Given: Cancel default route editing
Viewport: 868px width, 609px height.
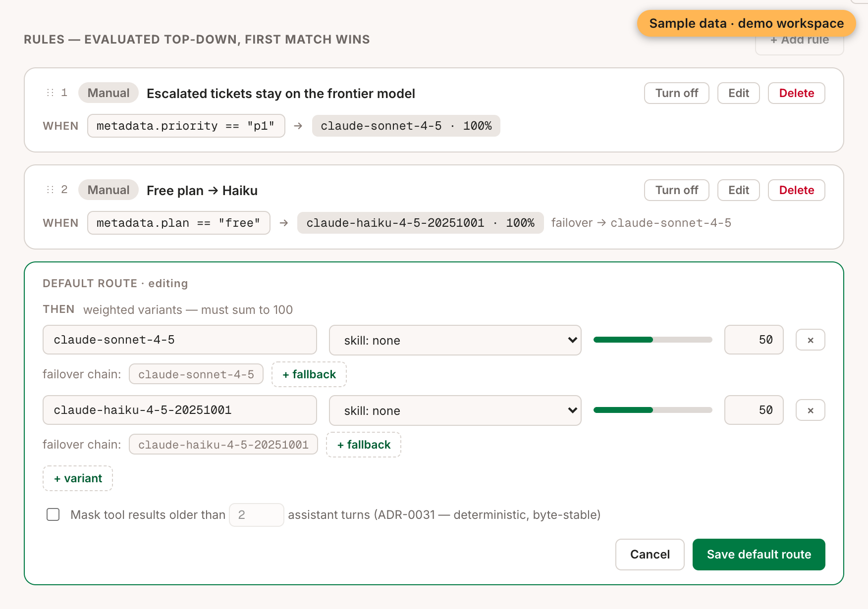Looking at the screenshot, I should click(650, 555).
